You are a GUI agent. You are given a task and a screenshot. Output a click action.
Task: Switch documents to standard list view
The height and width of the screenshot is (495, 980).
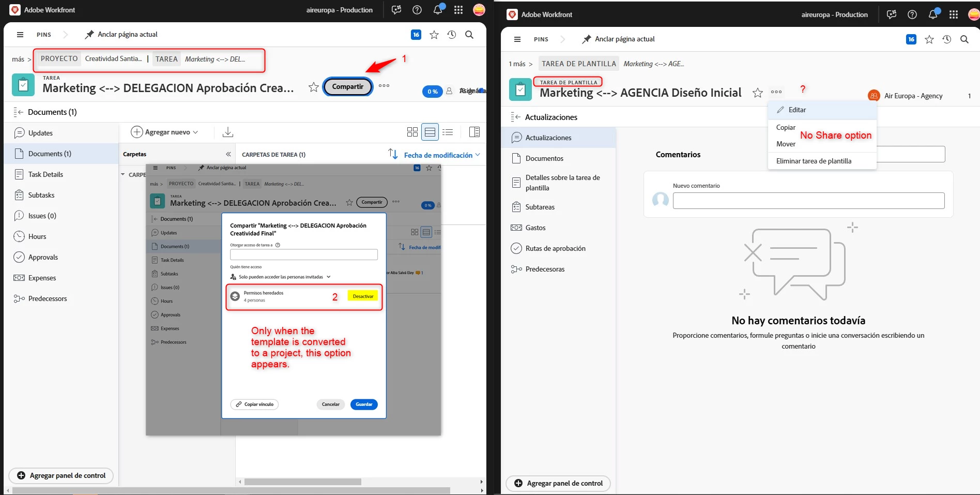click(430, 132)
